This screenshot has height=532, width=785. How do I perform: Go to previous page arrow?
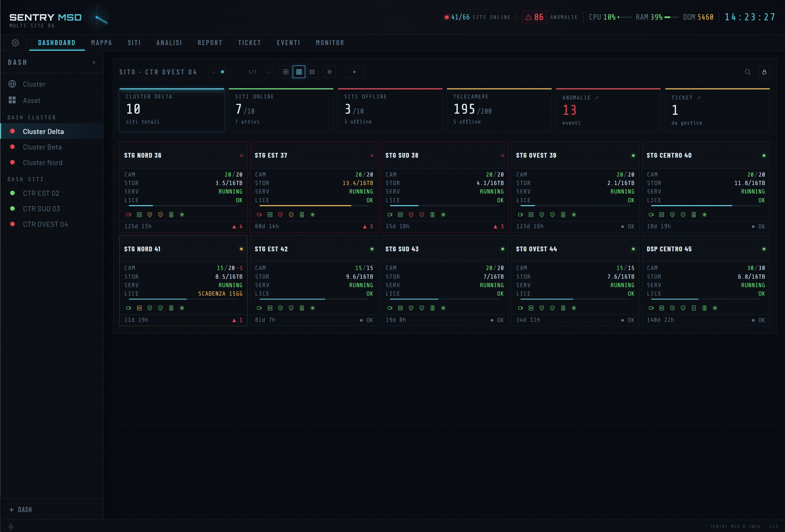coord(214,72)
